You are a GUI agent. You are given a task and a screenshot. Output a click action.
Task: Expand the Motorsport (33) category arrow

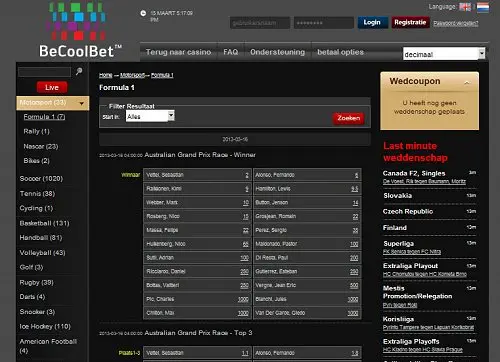pos(82,103)
